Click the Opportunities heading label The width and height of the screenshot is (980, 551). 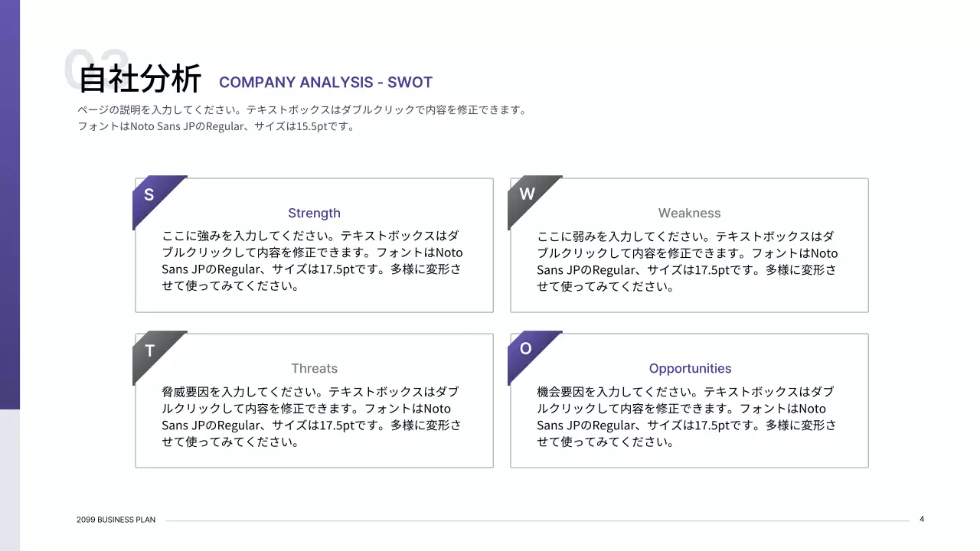pyautogui.click(x=689, y=368)
